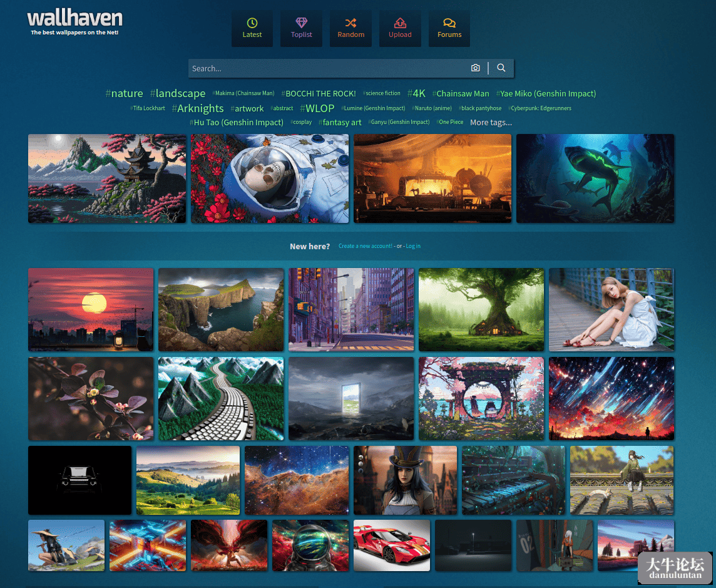Open the neon blue-orange corridor wallpaper
The width and height of the screenshot is (716, 588).
click(148, 545)
